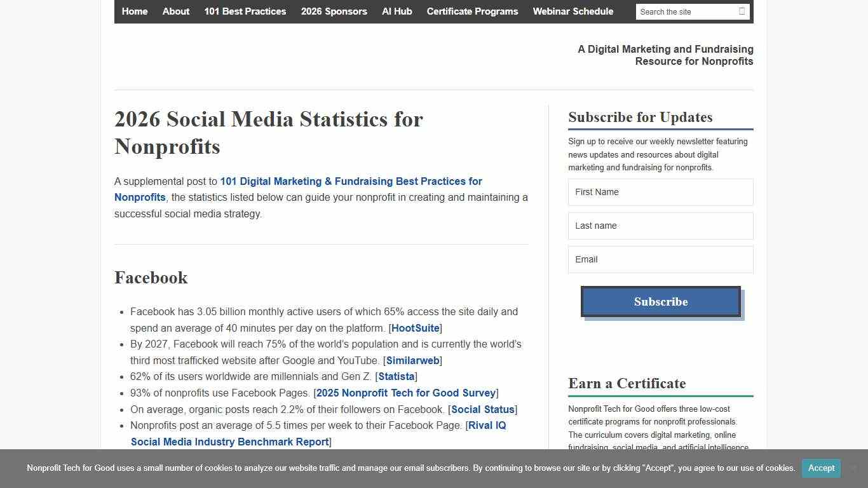Click the Email input field

[x=660, y=259]
